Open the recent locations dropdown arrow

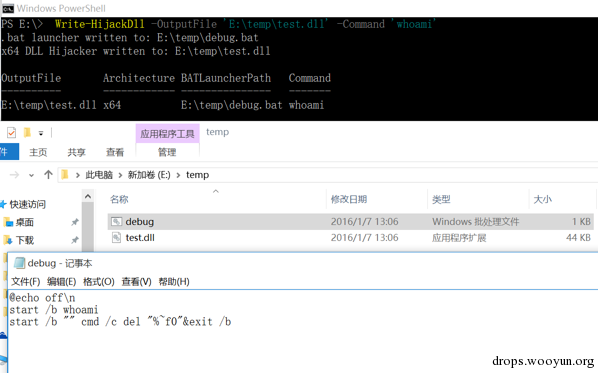(x=31, y=175)
